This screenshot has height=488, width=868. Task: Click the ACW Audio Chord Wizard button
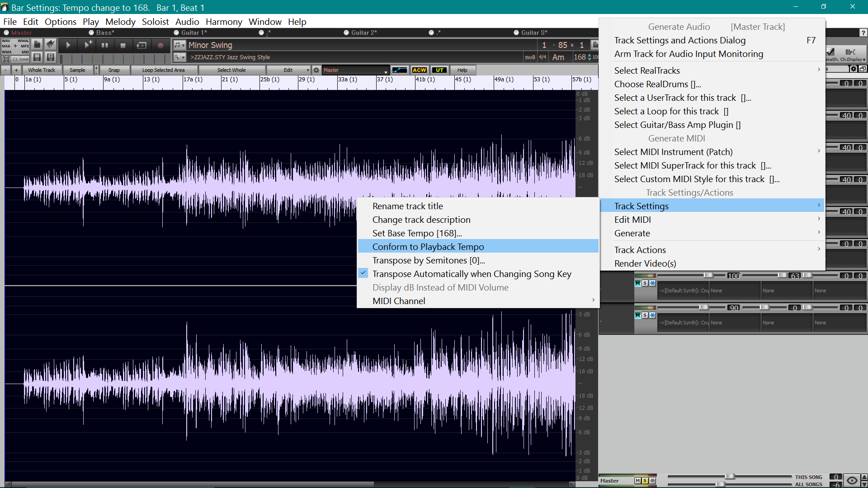click(419, 70)
